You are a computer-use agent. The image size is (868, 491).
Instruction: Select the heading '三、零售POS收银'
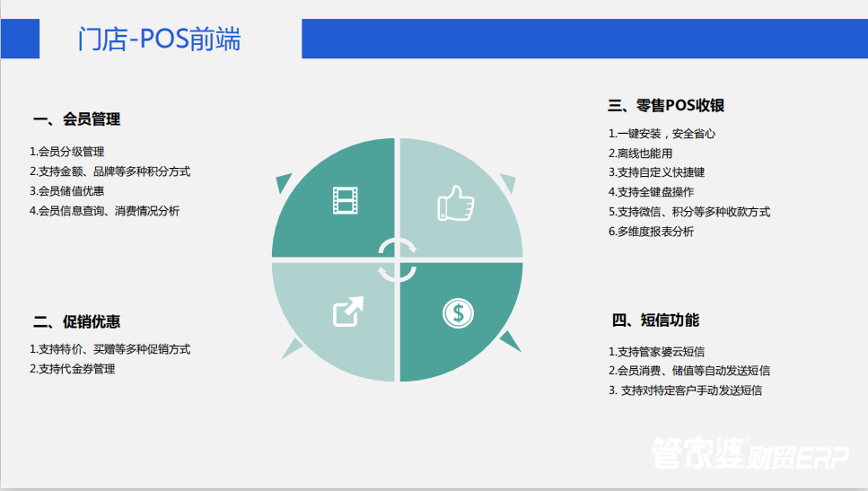(x=666, y=105)
